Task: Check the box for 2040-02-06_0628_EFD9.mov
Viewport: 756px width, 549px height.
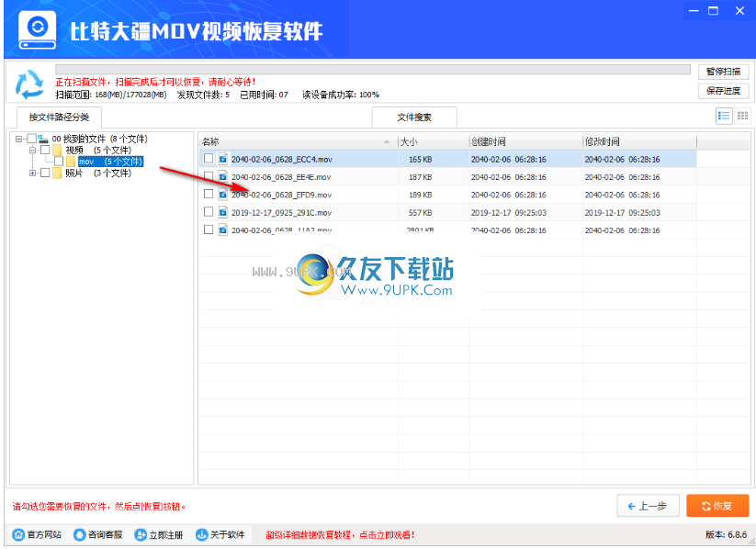Action: coord(209,194)
